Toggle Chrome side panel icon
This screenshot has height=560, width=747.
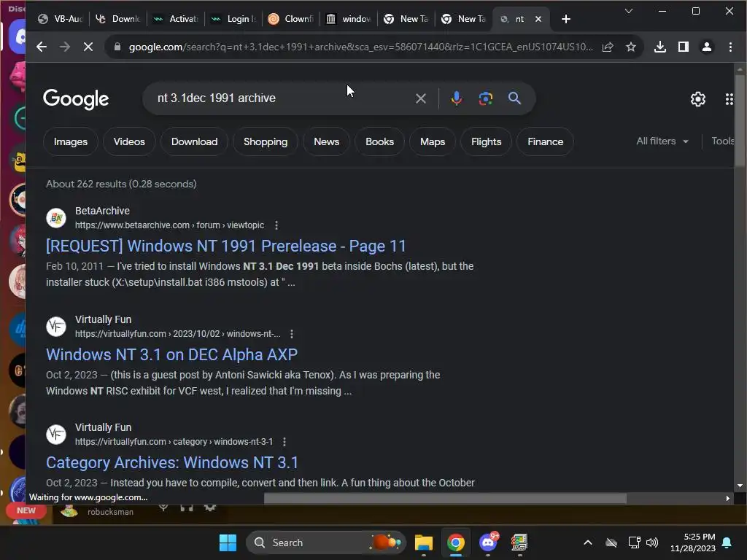tap(683, 47)
